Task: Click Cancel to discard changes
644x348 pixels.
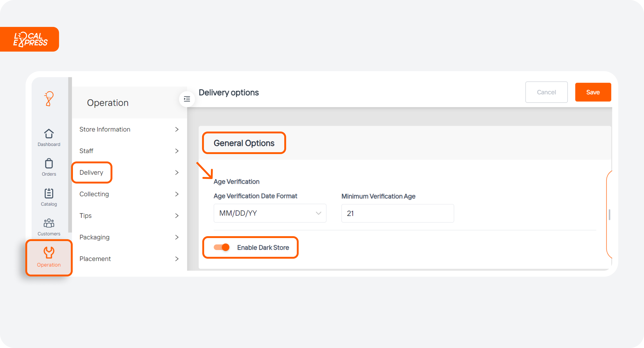Action: click(x=546, y=92)
